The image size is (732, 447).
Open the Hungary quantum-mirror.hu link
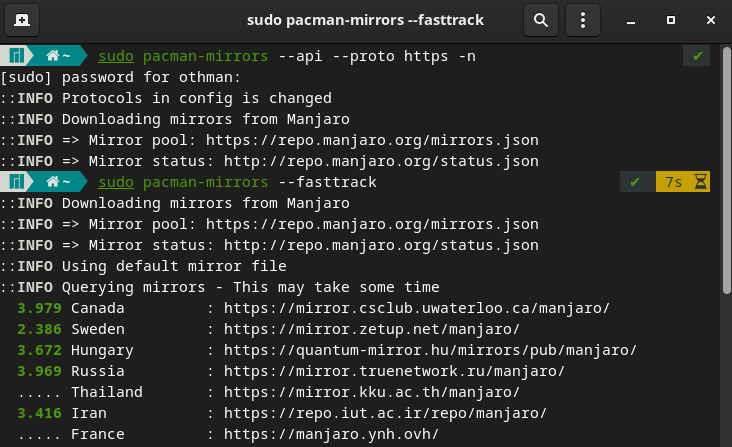click(430, 350)
